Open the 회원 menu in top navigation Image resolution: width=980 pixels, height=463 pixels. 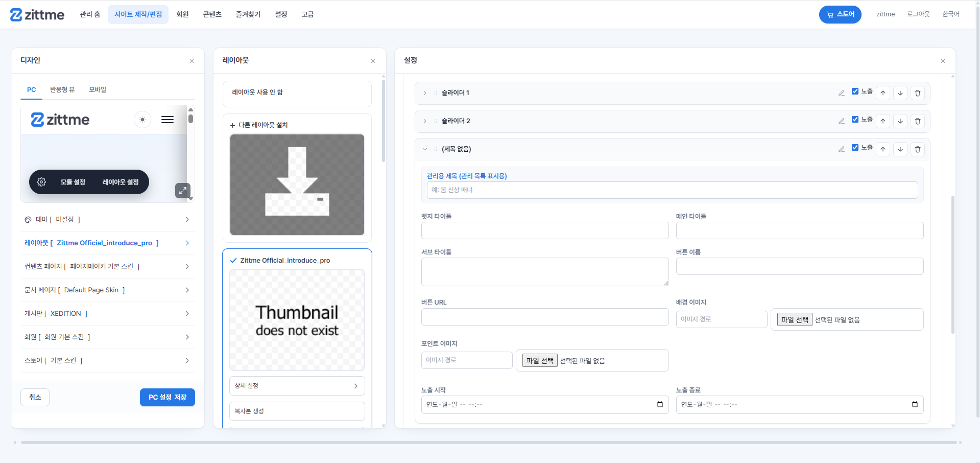pyautogui.click(x=182, y=14)
